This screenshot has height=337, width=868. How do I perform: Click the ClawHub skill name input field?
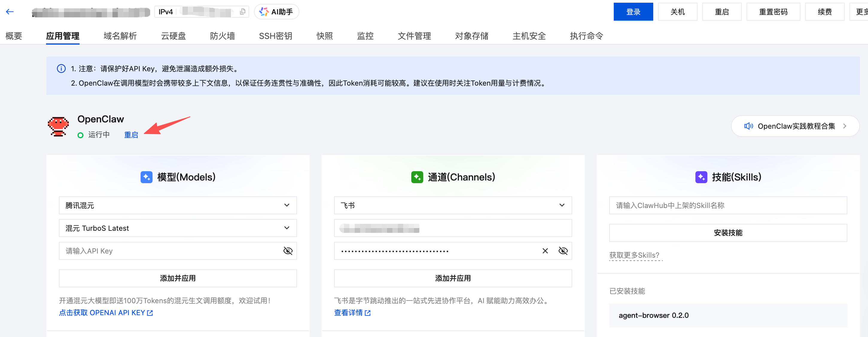tap(728, 205)
